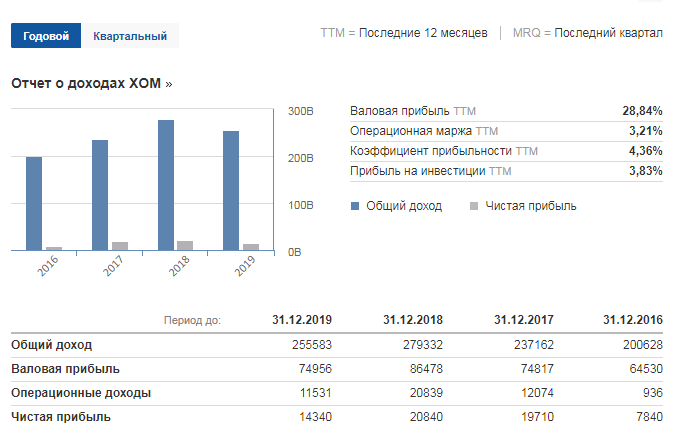Click the 2019 blue revenue bar

[x=231, y=191]
